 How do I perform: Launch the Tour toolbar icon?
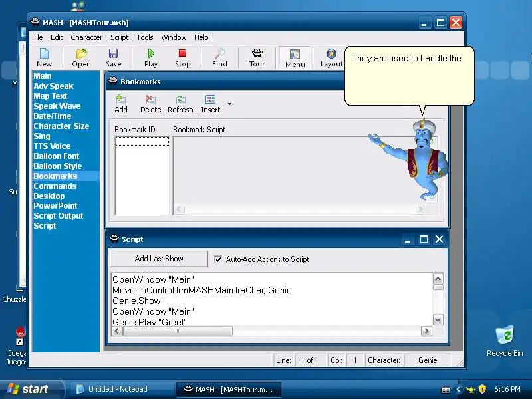[x=257, y=58]
